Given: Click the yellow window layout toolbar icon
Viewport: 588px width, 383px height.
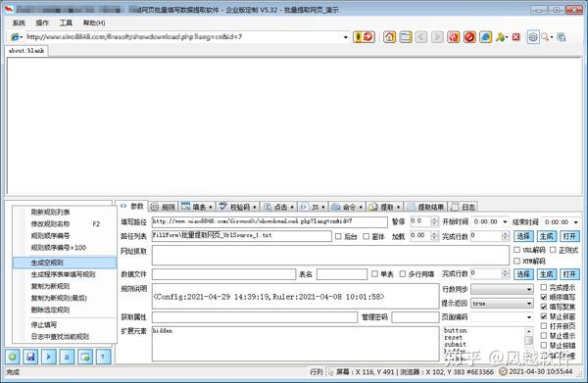Looking at the screenshot, I should 406,37.
